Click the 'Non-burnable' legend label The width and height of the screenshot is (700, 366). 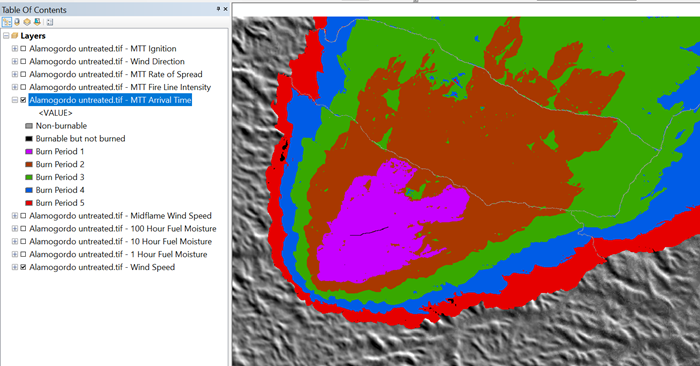[x=61, y=126]
